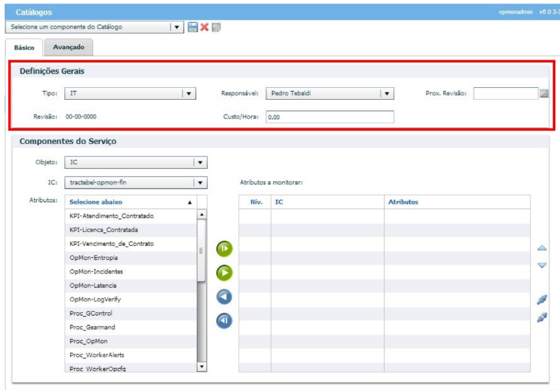Expand the catalog component dropdown
Screen dimensions: 560x392
tap(176, 27)
